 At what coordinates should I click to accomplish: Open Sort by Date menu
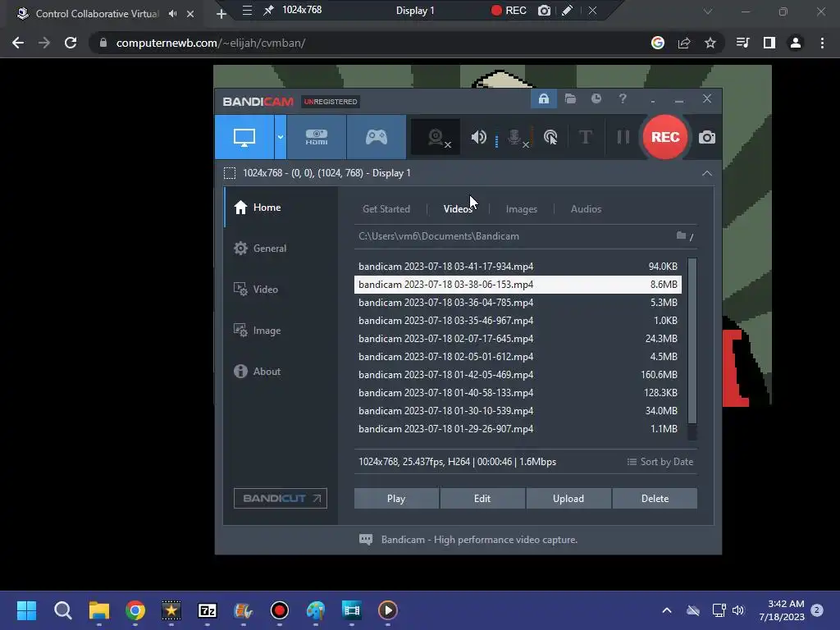pyautogui.click(x=660, y=462)
